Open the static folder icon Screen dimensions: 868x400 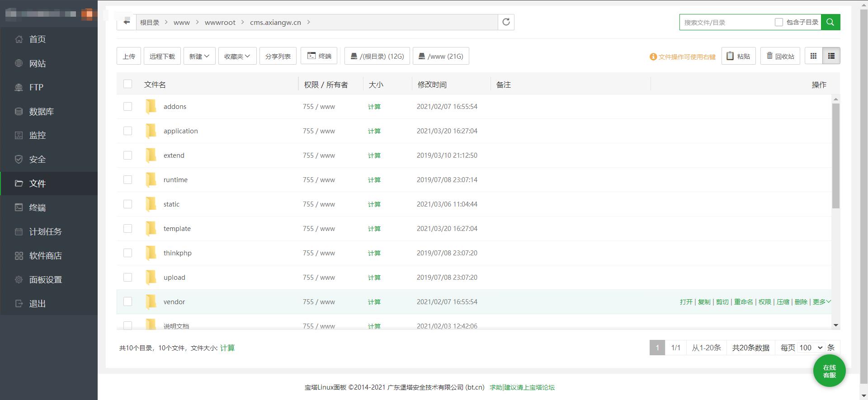click(151, 204)
